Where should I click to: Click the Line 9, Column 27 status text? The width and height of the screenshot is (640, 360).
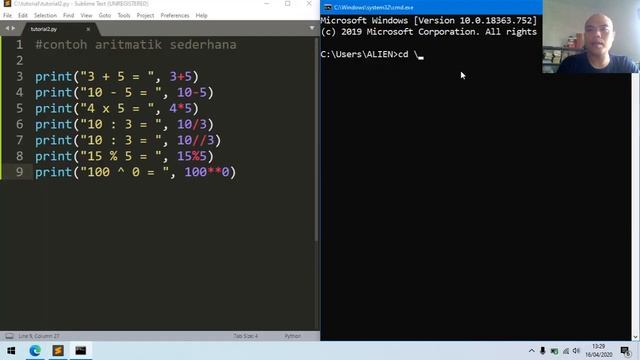pyautogui.click(x=39, y=336)
